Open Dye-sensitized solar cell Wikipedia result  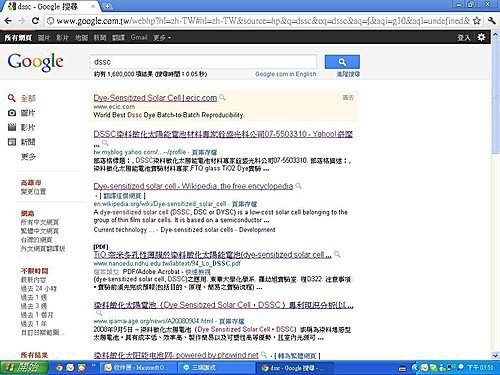193,186
